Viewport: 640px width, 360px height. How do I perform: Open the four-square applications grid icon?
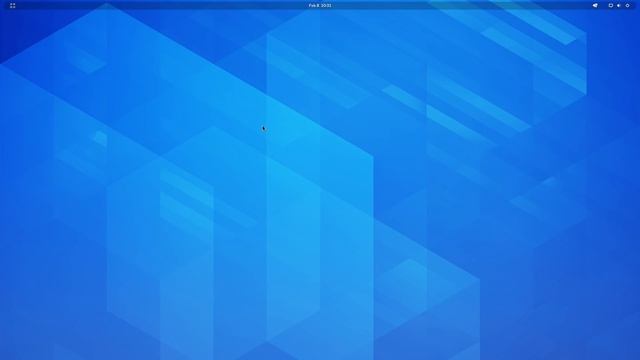[x=13, y=6]
